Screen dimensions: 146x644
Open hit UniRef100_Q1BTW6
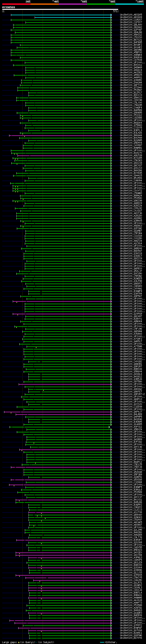click(131, 635)
